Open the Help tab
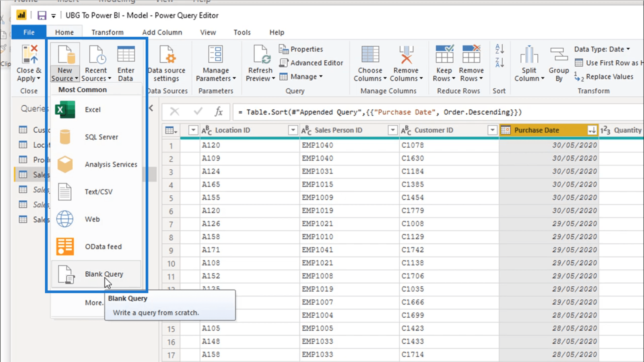This screenshot has height=362, width=644. [277, 32]
